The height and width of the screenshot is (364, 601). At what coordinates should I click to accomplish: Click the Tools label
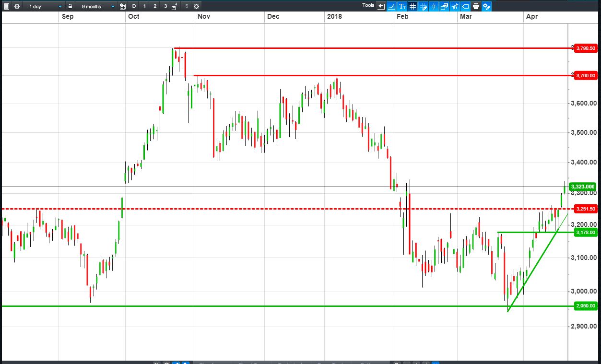[368, 5]
